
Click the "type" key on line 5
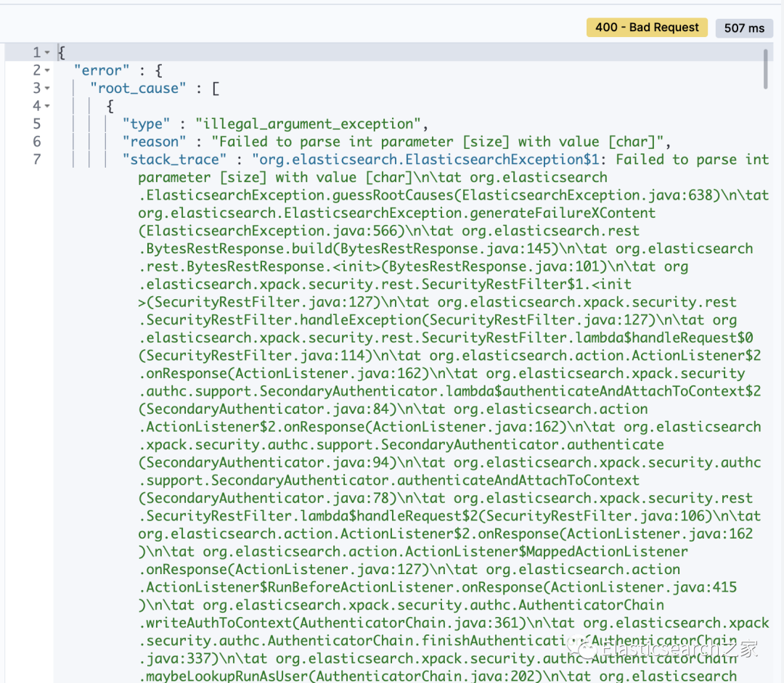click(146, 124)
